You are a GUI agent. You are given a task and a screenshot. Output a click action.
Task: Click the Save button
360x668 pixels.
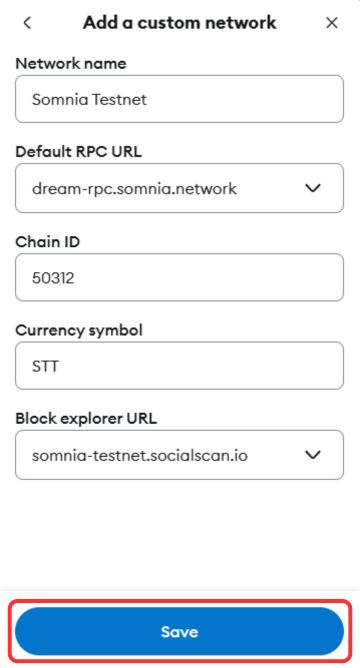[179, 631]
